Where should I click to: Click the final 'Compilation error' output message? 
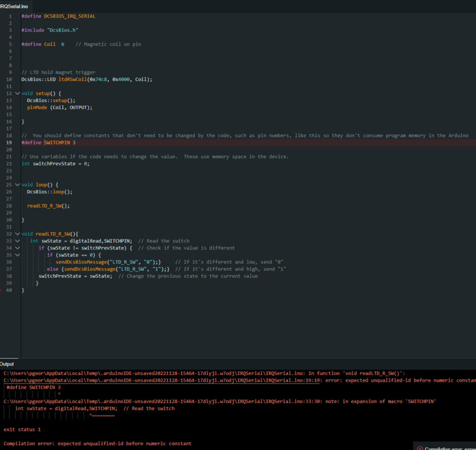97,443
